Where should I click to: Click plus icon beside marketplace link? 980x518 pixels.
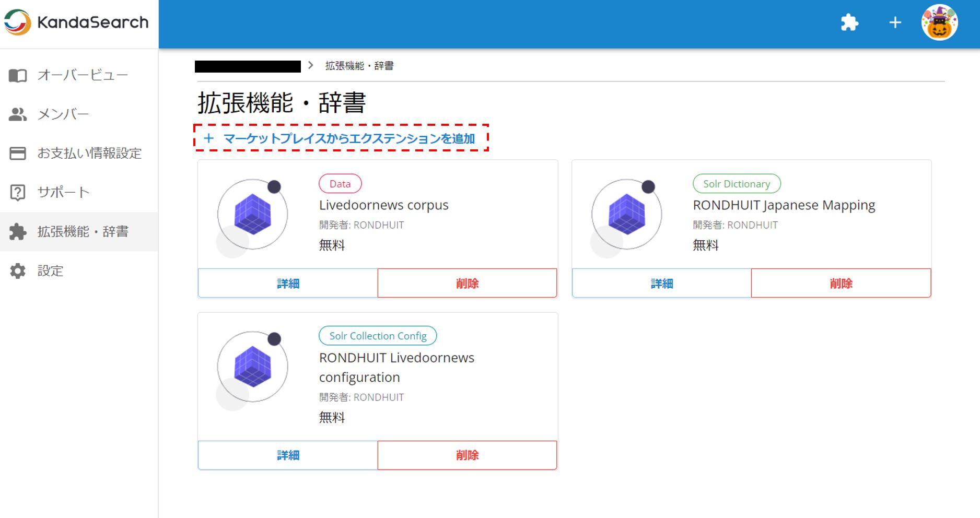209,138
